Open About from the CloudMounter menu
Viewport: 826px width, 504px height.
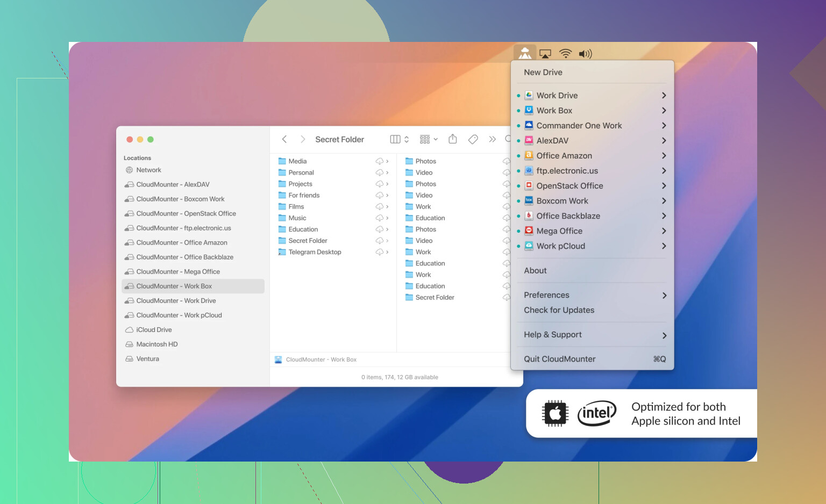(x=535, y=271)
